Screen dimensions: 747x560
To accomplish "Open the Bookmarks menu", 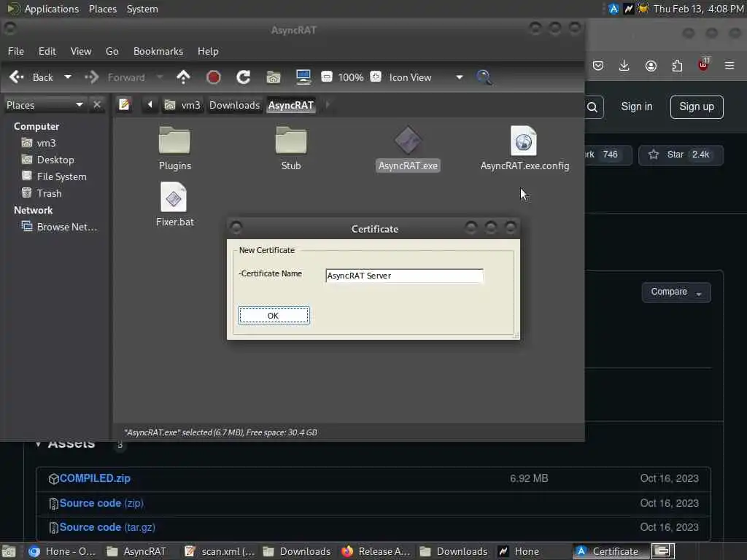I will [158, 52].
